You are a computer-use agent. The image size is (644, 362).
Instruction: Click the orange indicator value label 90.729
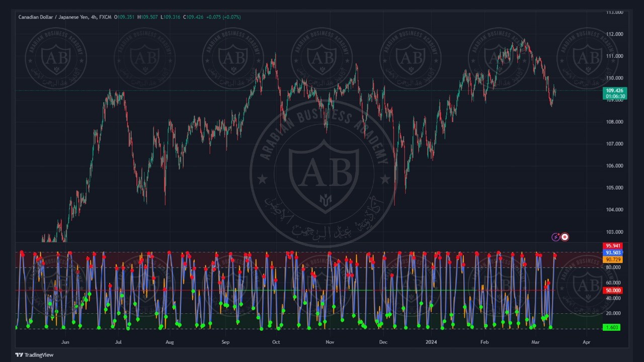coord(612,259)
